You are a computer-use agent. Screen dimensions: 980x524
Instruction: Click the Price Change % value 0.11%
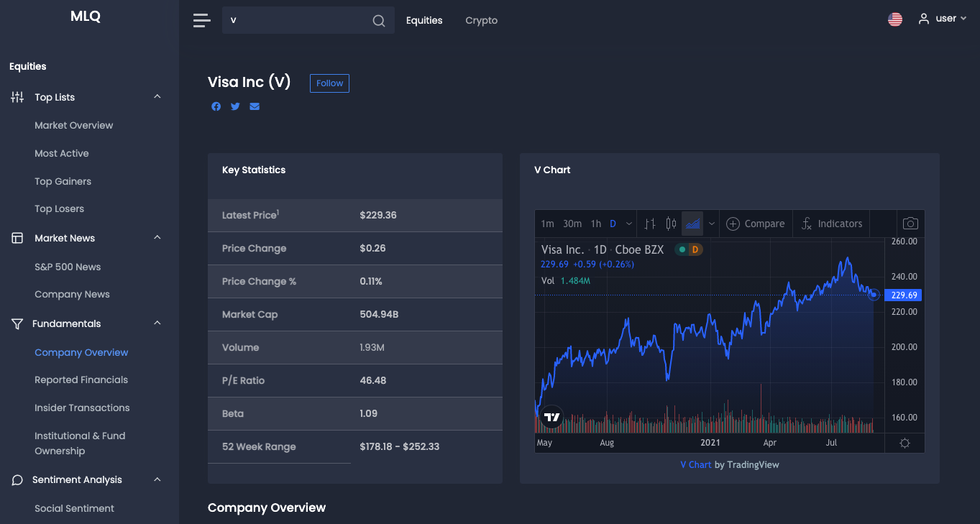[371, 281]
